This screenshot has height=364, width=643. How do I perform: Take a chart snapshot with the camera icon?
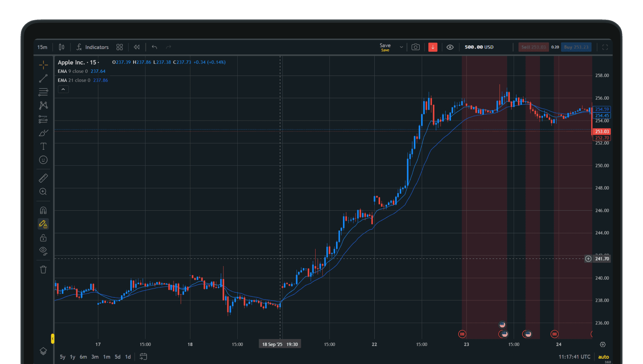pyautogui.click(x=415, y=47)
